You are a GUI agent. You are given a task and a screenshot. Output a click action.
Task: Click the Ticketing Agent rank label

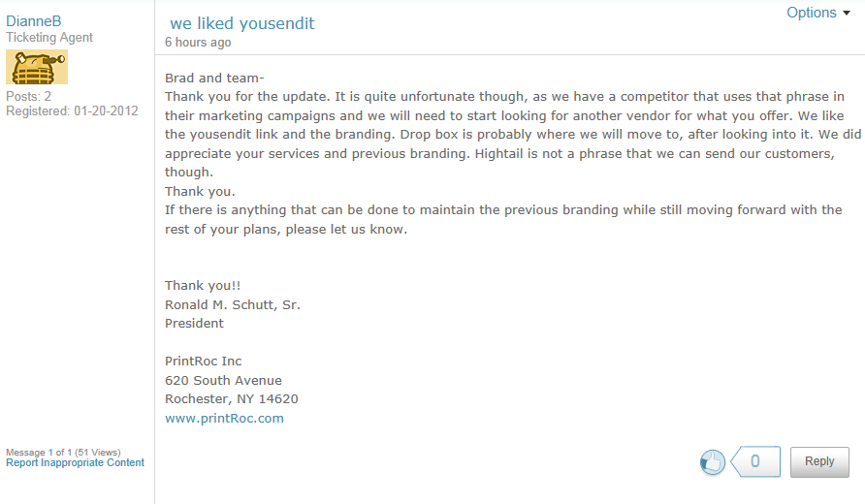tap(49, 38)
